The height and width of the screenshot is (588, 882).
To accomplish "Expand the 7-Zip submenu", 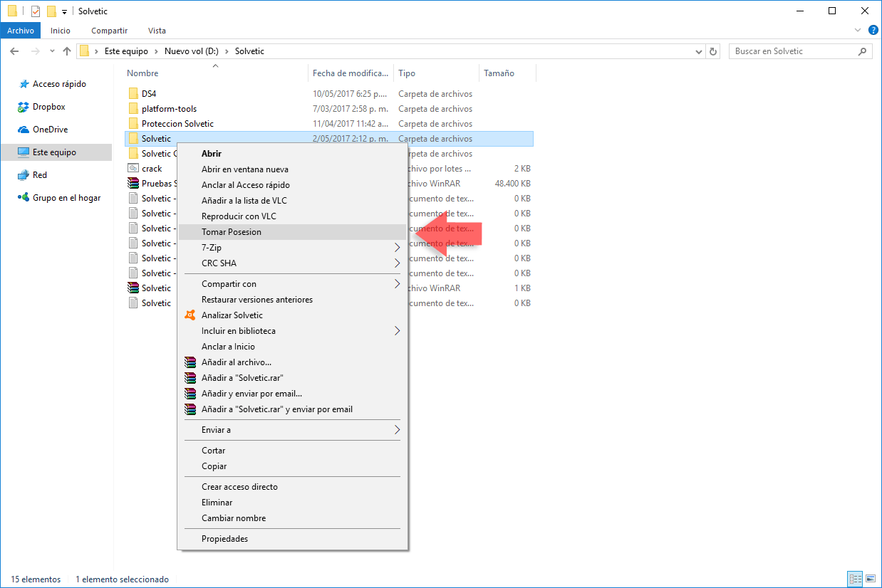I will click(x=292, y=248).
